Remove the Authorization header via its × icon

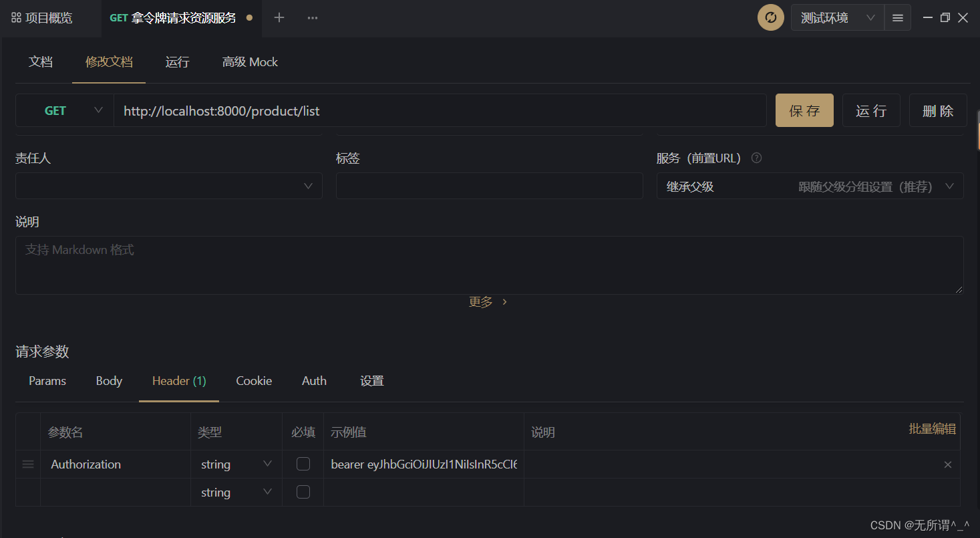(x=947, y=464)
